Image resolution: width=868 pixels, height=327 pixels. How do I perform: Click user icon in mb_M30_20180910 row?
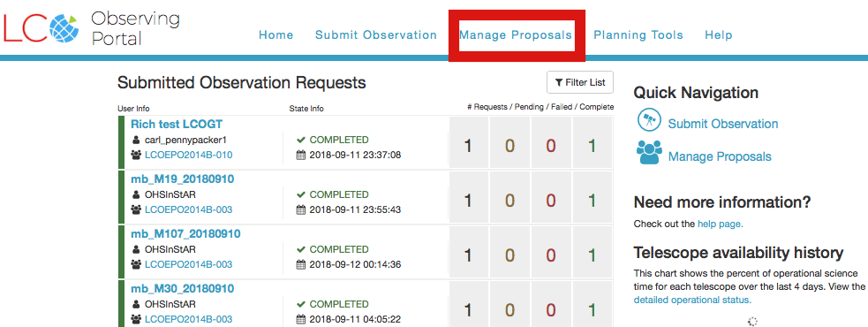pyautogui.click(x=136, y=304)
